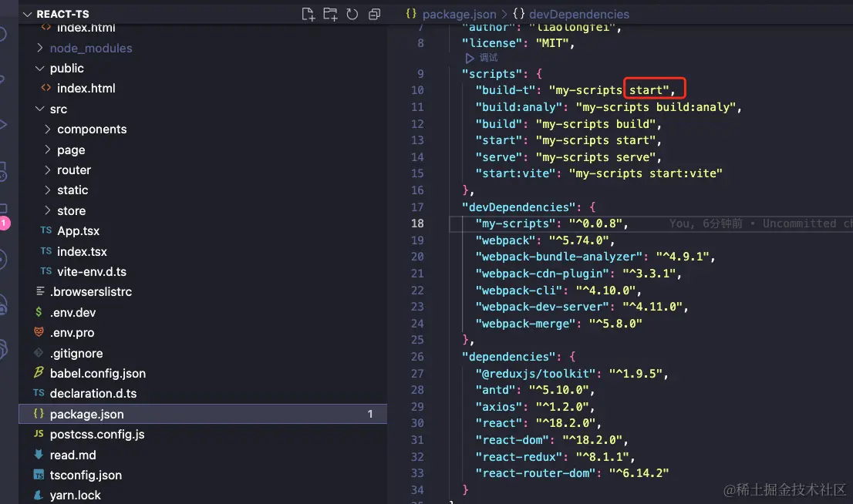Viewport: 853px width, 504px height.
Task: Click the "start:vite" script key
Action: pos(514,173)
